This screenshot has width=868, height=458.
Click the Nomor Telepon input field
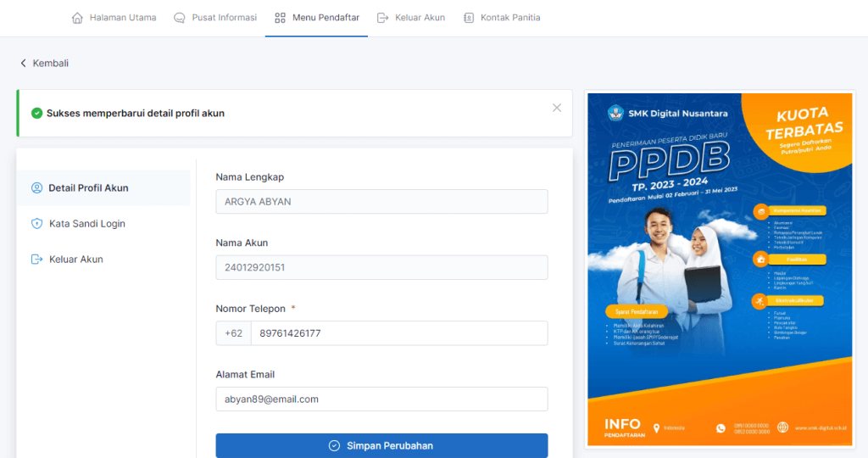(x=398, y=333)
